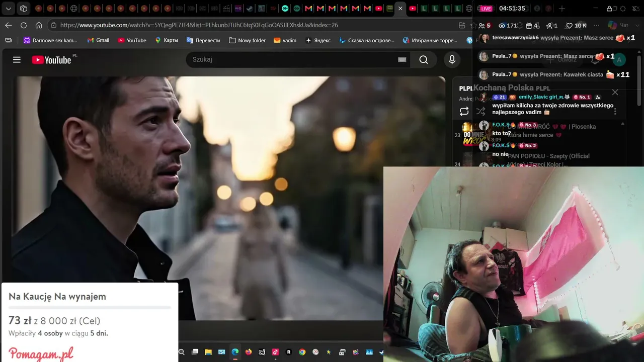Screen dimensions: 644x362
Task: Click the webcam feed overlay
Action: click(x=514, y=264)
